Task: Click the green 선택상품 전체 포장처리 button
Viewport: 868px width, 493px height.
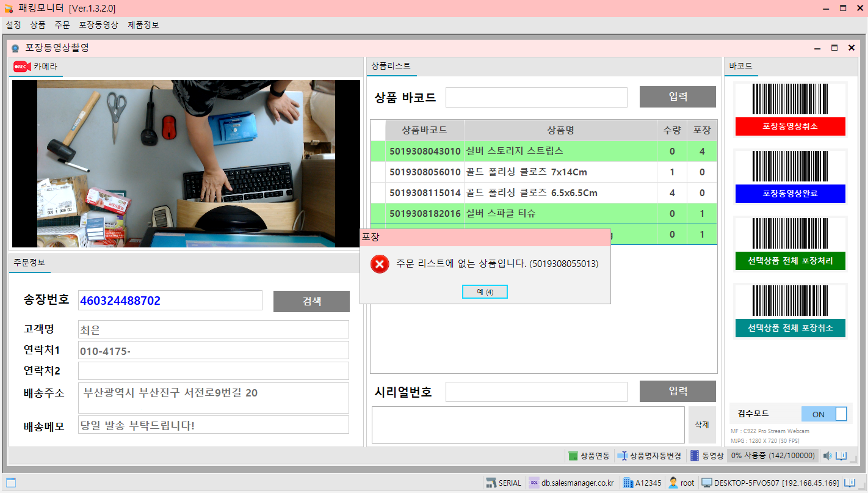Action: pos(790,261)
